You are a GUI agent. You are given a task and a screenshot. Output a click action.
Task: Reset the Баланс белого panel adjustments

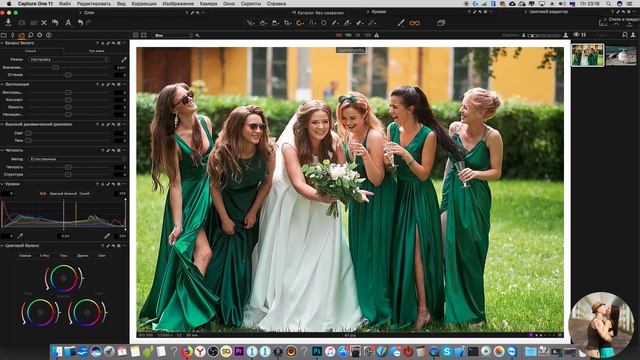click(x=113, y=43)
